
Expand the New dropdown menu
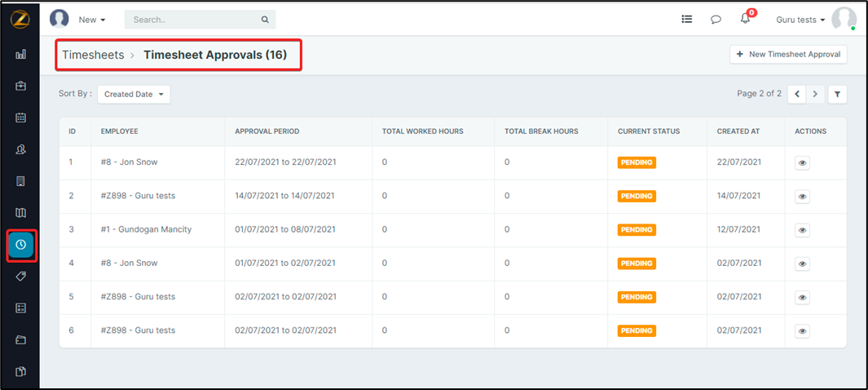tap(92, 20)
